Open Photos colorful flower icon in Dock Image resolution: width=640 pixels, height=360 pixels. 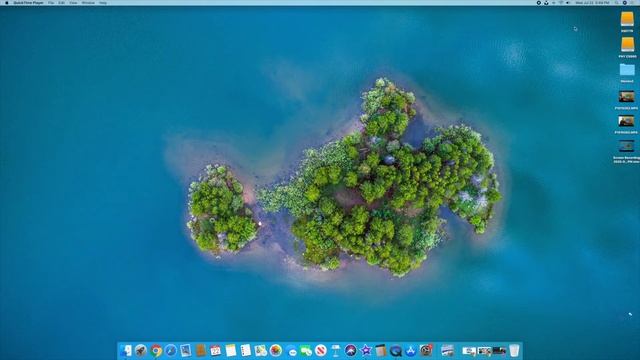pyautogui.click(x=276, y=351)
